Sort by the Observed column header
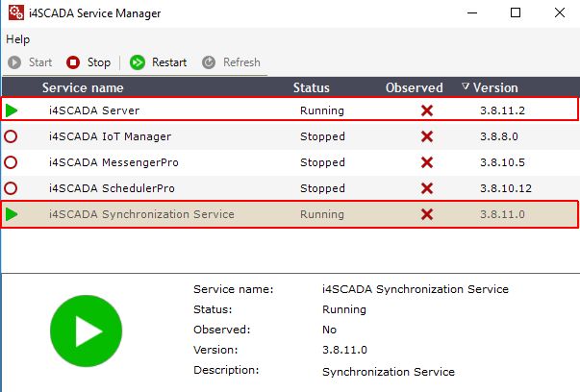The image size is (580, 392). pyautogui.click(x=415, y=88)
